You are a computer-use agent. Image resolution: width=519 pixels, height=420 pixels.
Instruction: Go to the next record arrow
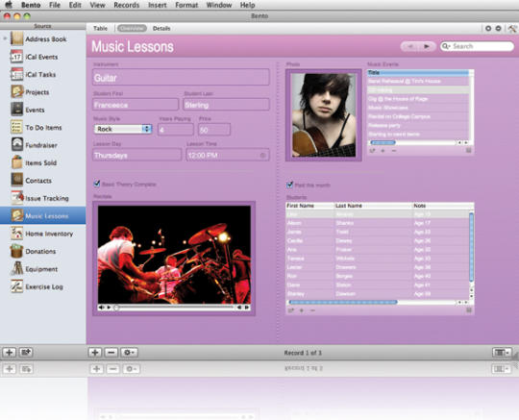click(x=427, y=46)
